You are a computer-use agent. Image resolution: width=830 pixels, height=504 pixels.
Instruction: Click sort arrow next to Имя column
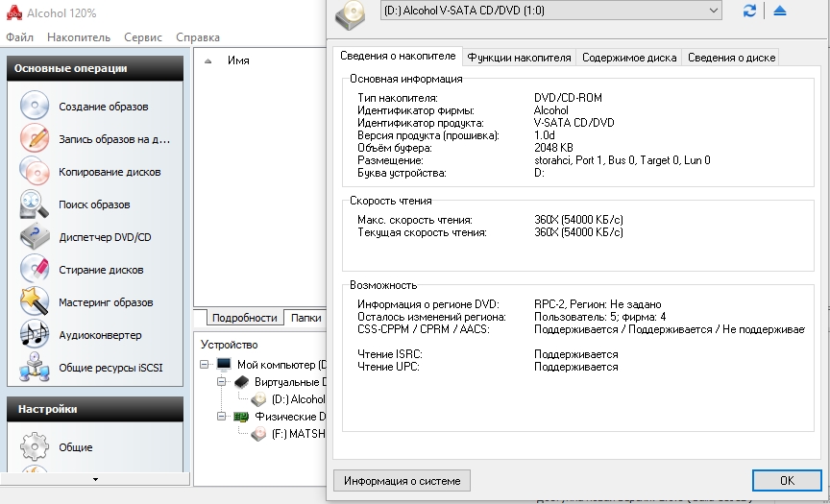tap(208, 60)
